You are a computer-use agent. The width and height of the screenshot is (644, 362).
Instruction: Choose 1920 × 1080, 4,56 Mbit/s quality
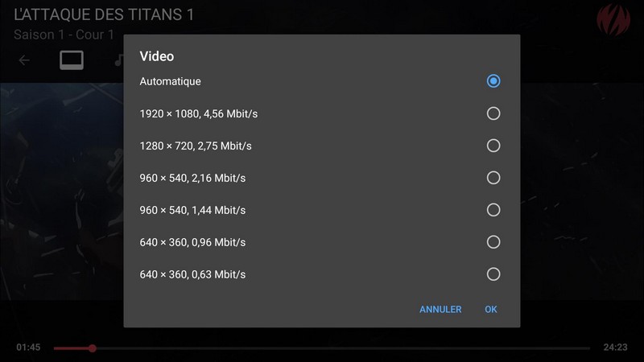493,113
